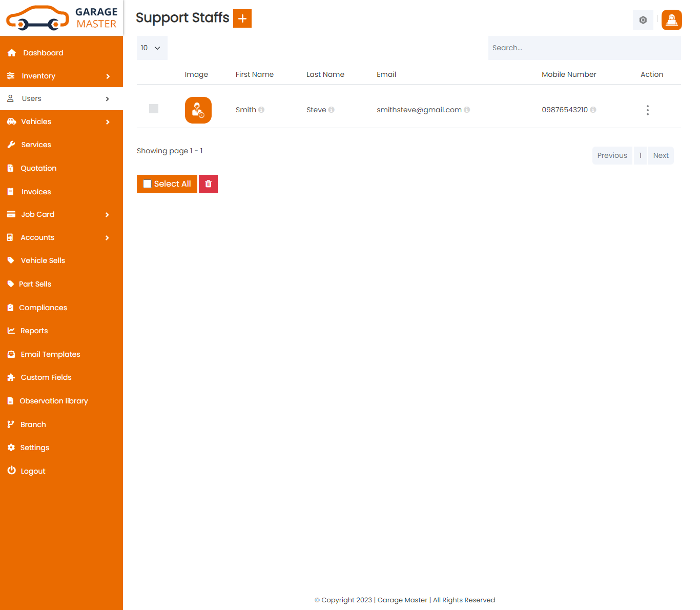Expand the Vehicles sidebar submenu
Viewport: 700px width, 610px height.
pos(61,121)
